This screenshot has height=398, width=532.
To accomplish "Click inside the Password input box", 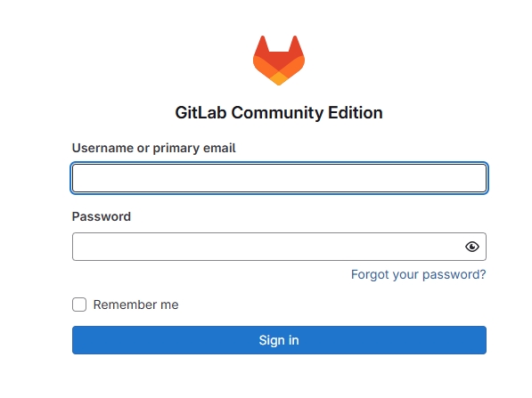I will tap(268, 247).
